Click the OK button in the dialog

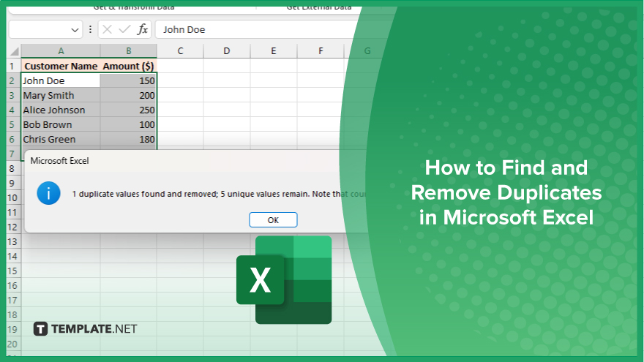point(273,220)
